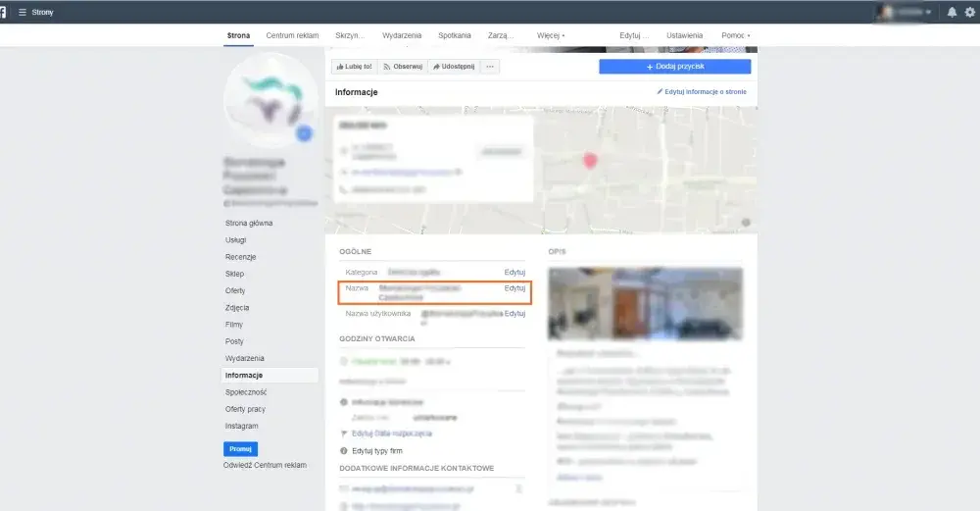Click the flag icon beside Data rozpoczęcia

coord(344,434)
